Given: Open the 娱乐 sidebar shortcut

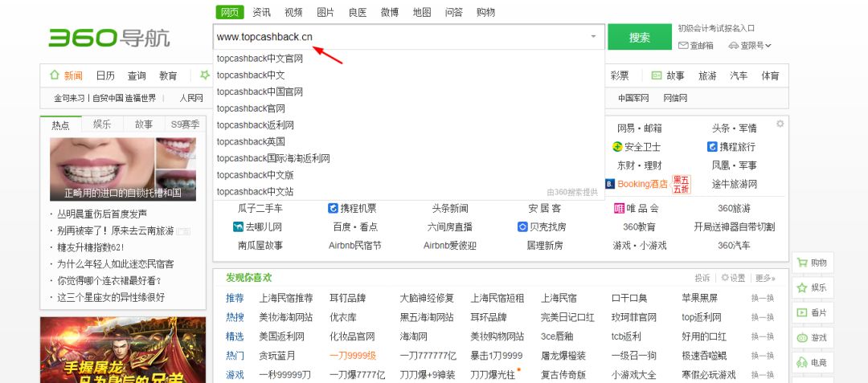Looking at the screenshot, I should point(812,288).
